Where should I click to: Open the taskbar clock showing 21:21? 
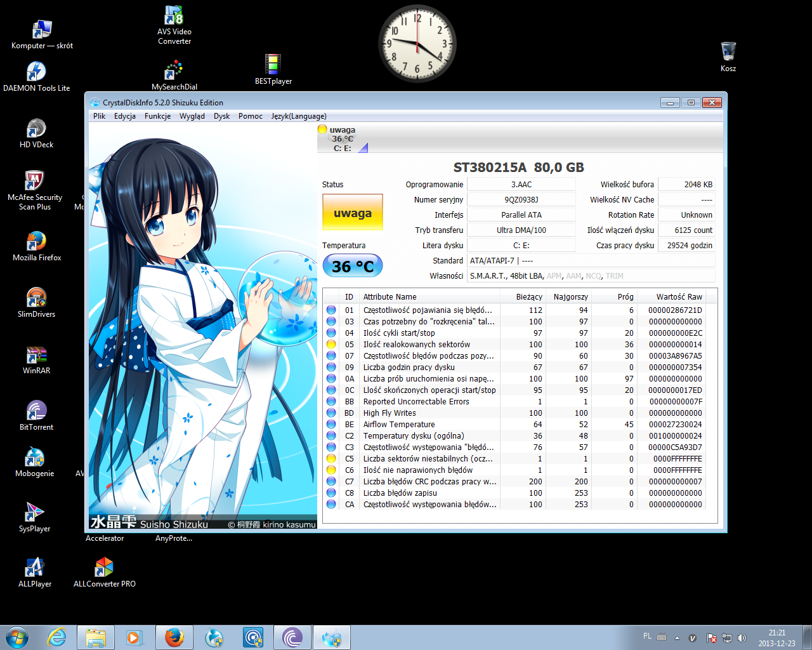pos(776,638)
